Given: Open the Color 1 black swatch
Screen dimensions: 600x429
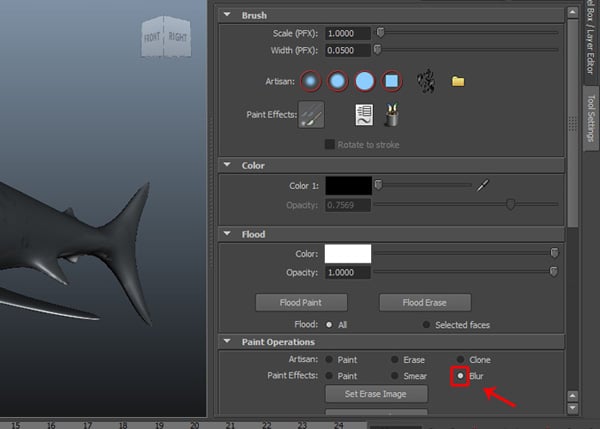Looking at the screenshot, I should click(348, 186).
